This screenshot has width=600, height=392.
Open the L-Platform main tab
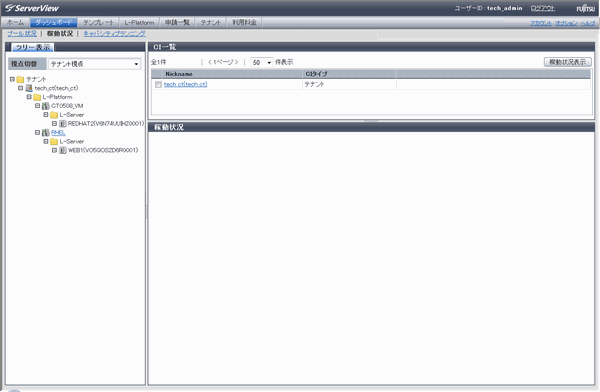click(139, 23)
